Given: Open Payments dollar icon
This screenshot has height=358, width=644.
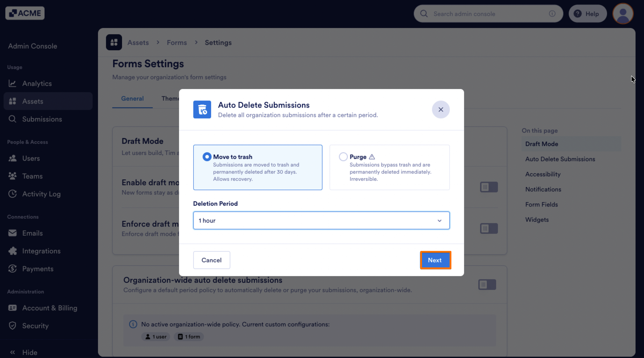Looking at the screenshot, I should [x=12, y=269].
